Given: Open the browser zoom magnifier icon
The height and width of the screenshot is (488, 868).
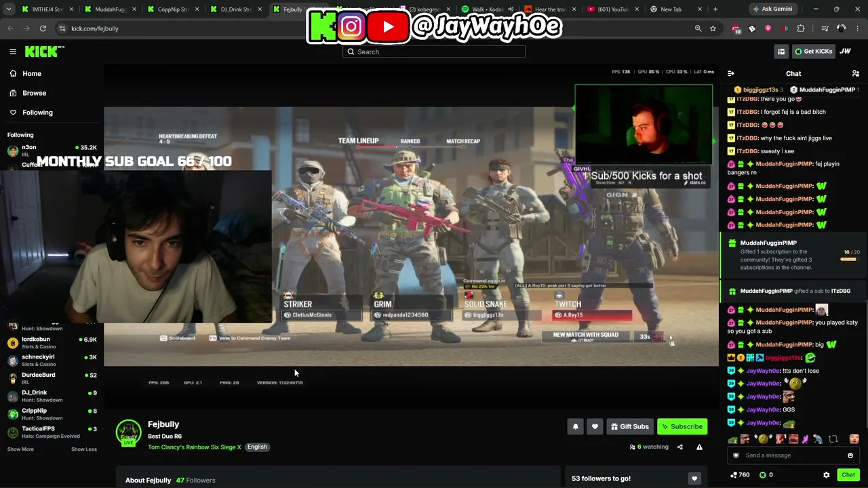Looking at the screenshot, I should (698, 28).
